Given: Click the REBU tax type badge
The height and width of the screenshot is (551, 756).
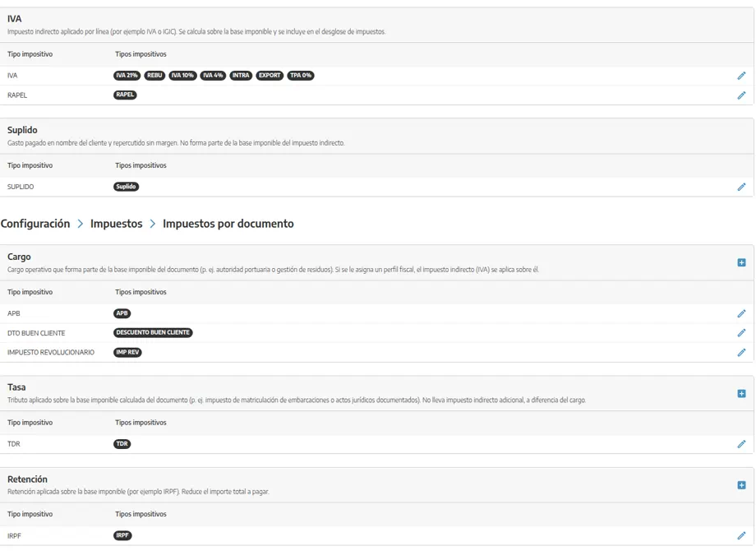Looking at the screenshot, I should point(154,76).
